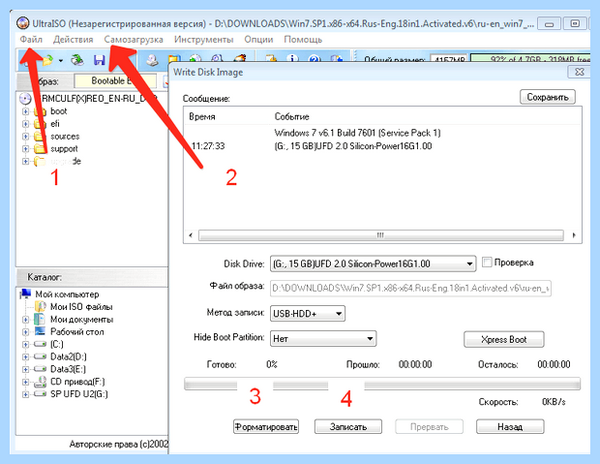Expand the support folder node
This screenshot has height=464, width=600.
pyautogui.click(x=25, y=149)
